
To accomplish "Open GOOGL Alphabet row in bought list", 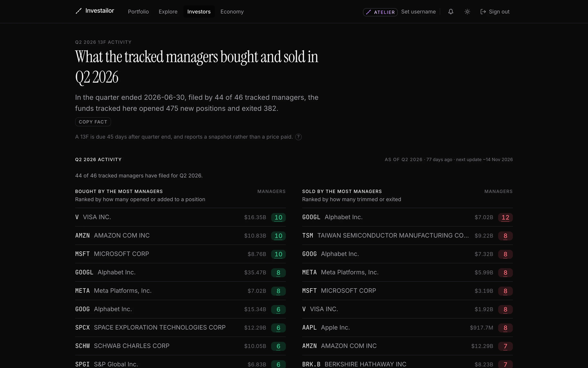I will coord(180,272).
